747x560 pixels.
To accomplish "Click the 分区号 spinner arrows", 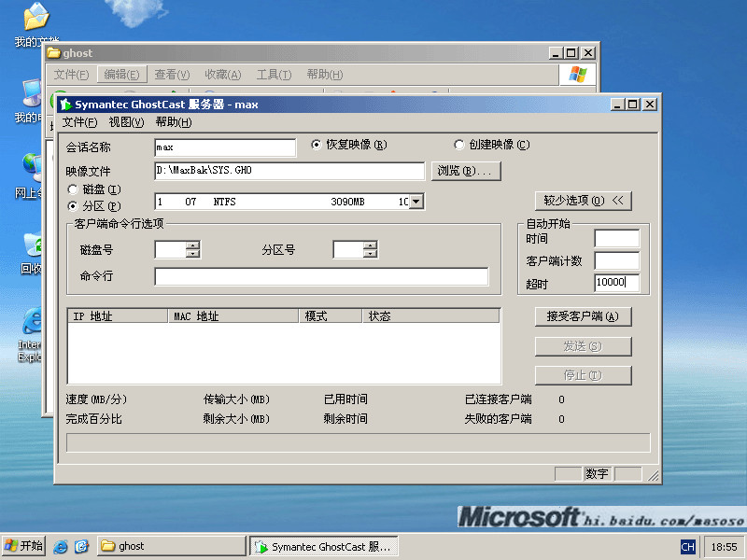I will (370, 249).
